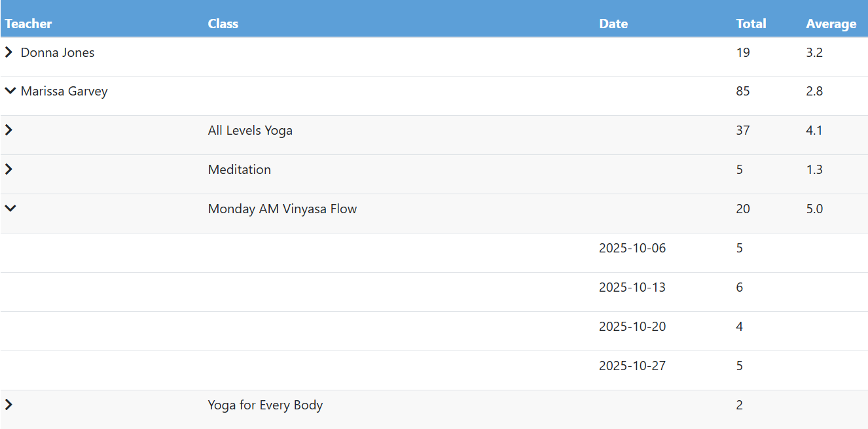This screenshot has width=868, height=429.
Task: Sort by the Teacher column header
Action: click(x=29, y=24)
